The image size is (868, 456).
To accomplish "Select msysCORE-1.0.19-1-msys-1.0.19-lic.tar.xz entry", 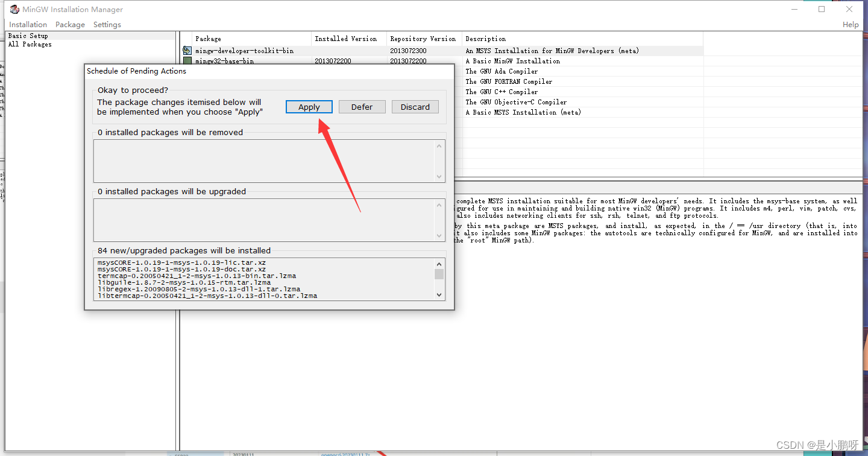I will (181, 262).
